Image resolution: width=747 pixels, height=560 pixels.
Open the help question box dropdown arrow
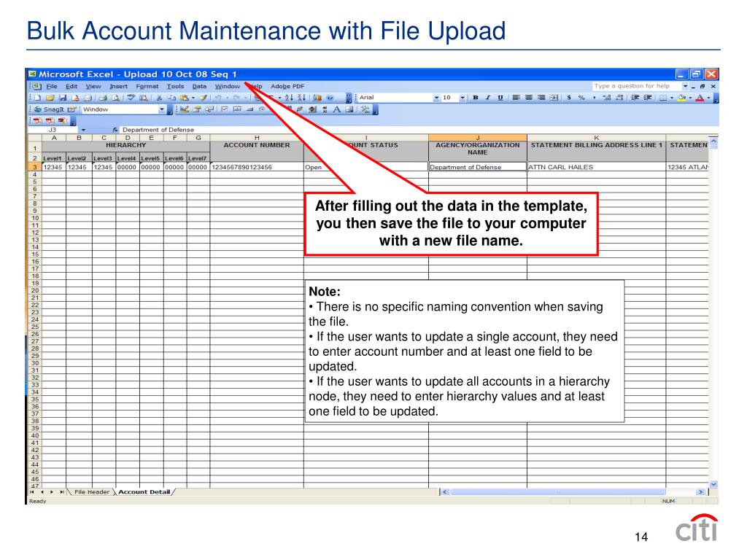pyautogui.click(x=685, y=86)
